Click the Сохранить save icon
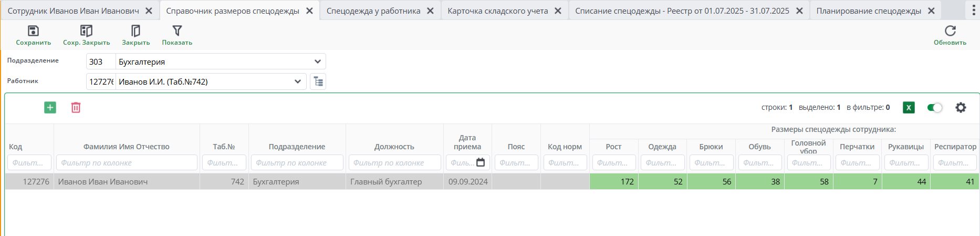 point(33,31)
